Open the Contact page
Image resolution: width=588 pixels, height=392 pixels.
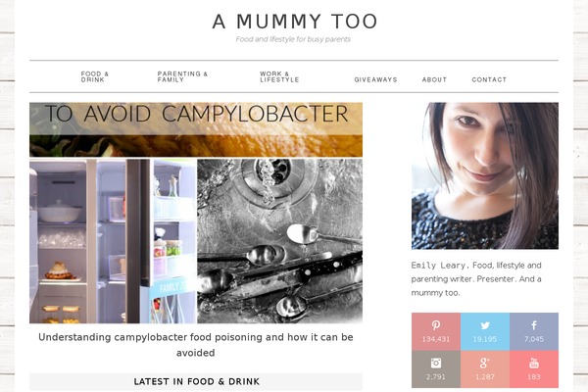click(489, 79)
